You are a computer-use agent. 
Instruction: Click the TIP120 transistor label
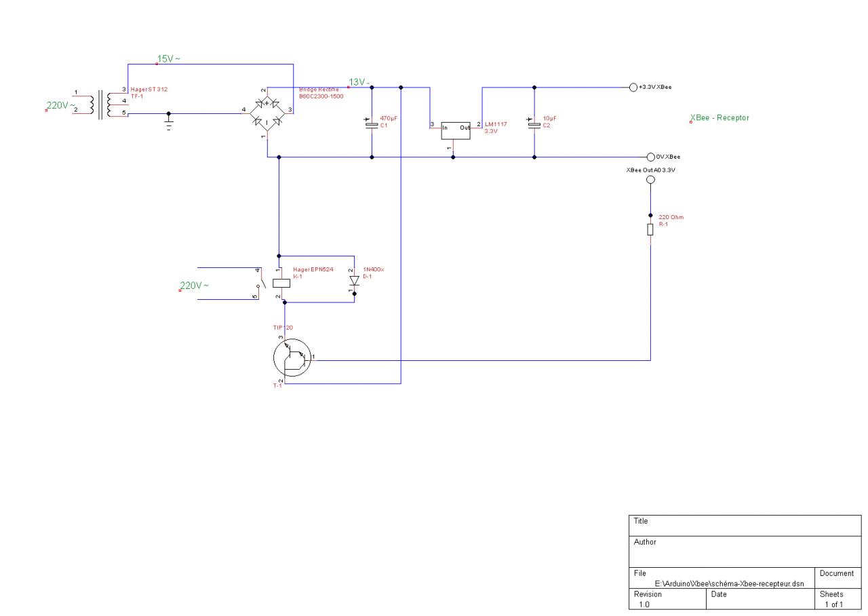pyautogui.click(x=283, y=328)
